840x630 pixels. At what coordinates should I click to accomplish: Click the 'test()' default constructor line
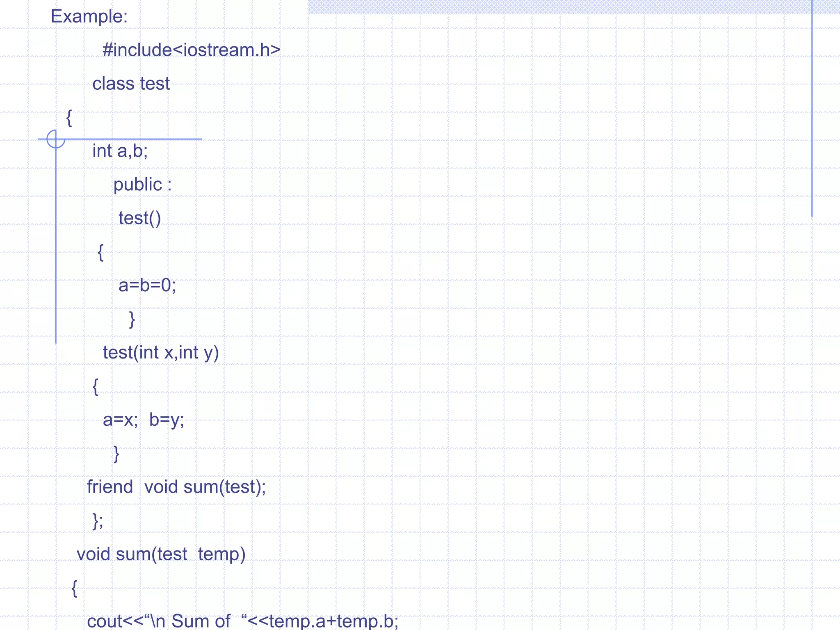139,218
